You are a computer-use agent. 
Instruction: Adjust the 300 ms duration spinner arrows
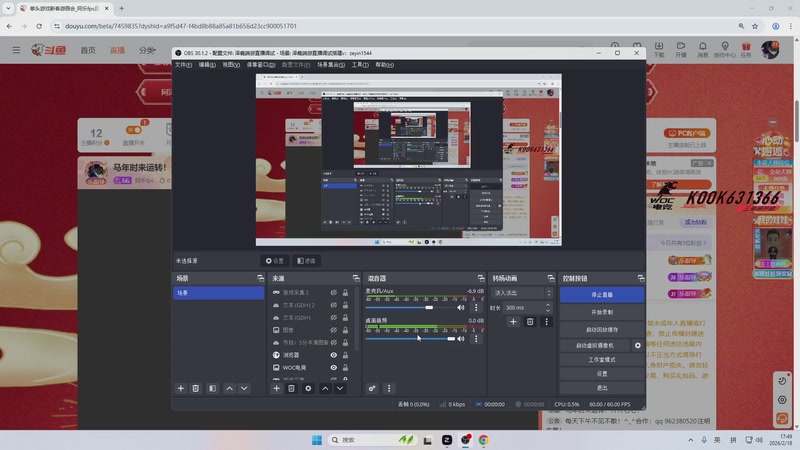(x=548, y=308)
